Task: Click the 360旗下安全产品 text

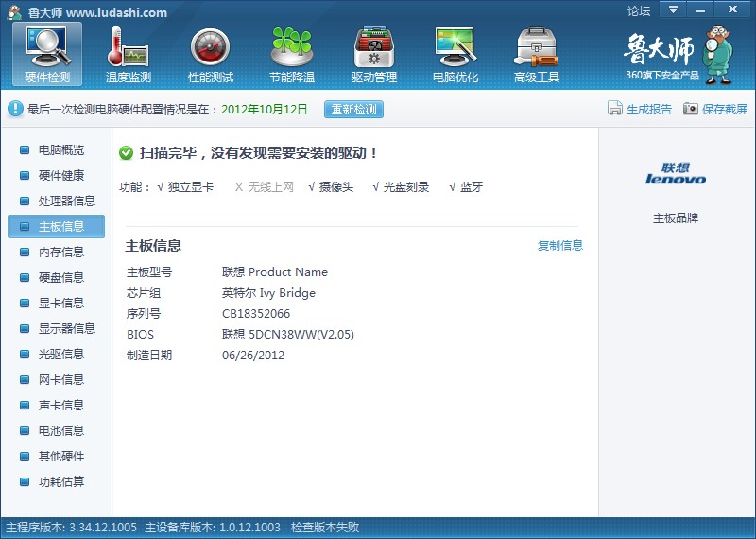Action: click(x=662, y=76)
